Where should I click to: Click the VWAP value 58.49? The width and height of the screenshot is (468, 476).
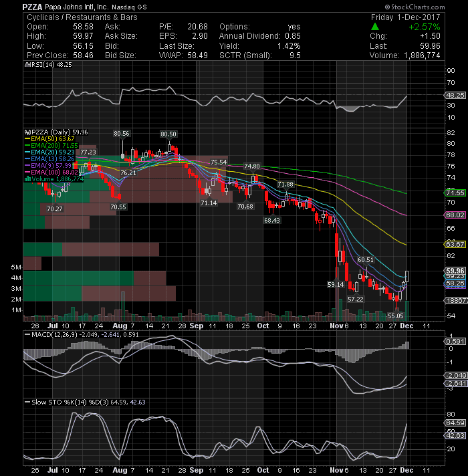(198, 55)
